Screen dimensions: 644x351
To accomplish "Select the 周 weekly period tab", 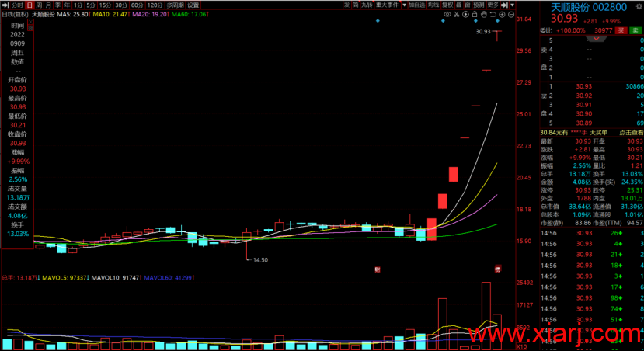I will 39,5.
